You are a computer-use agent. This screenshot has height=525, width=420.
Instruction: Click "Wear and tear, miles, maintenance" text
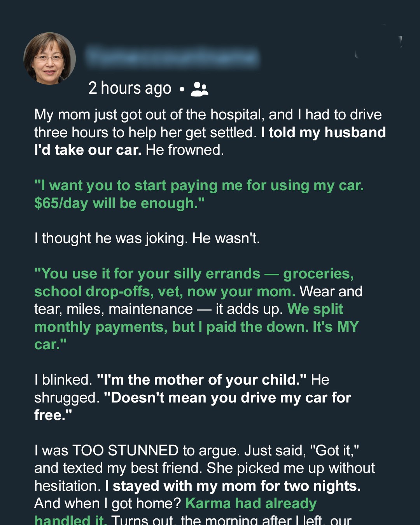[113, 309]
